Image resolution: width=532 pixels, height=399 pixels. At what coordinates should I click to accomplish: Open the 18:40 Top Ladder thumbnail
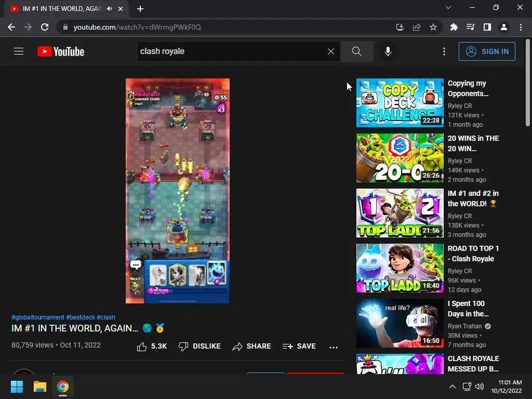(x=400, y=268)
